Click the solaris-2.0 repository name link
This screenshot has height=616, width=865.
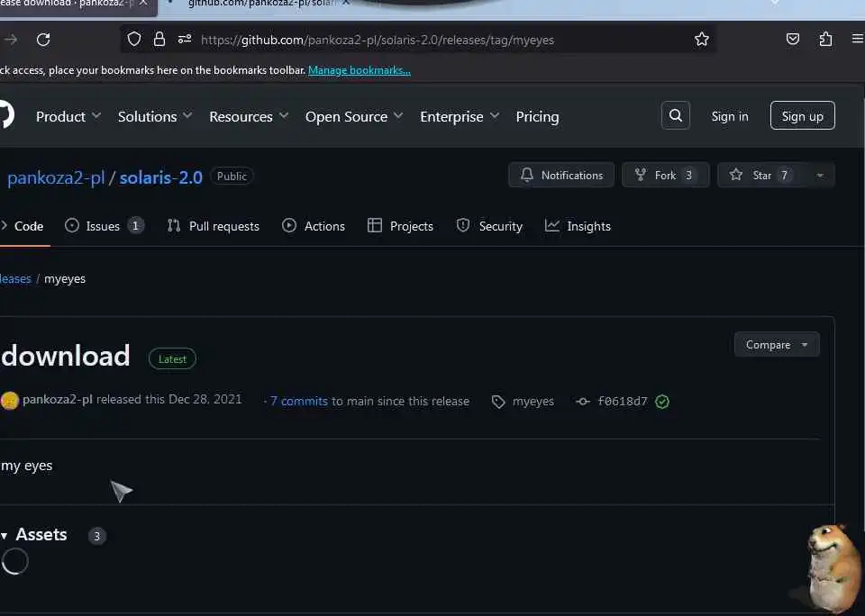(161, 177)
